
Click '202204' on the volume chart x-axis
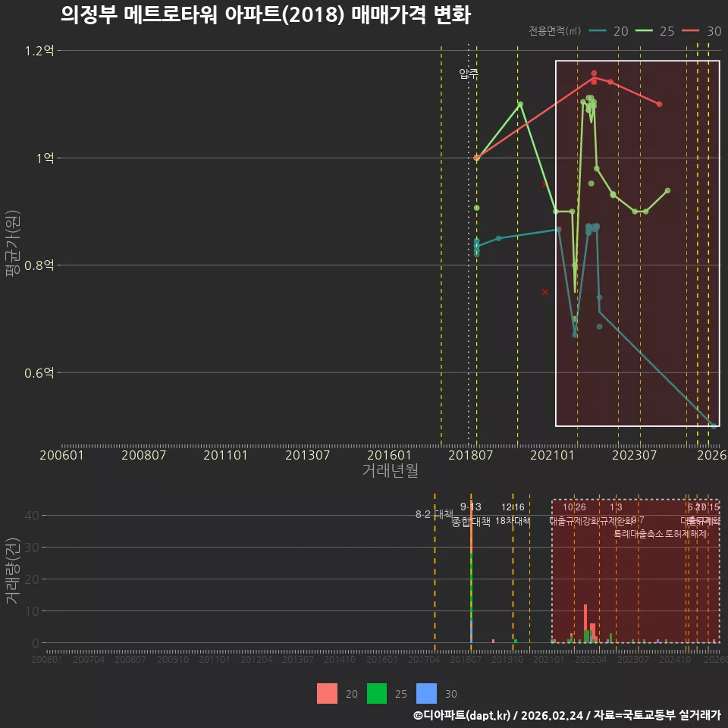click(x=591, y=659)
